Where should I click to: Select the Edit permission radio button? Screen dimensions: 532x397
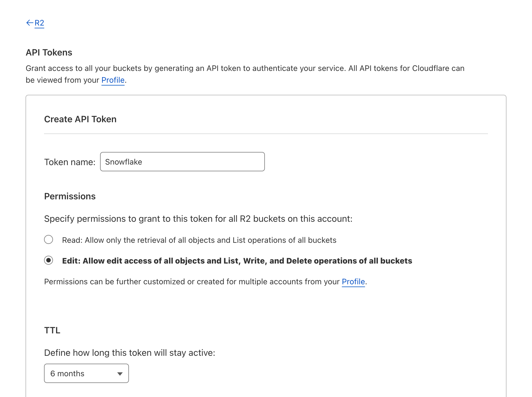point(48,260)
